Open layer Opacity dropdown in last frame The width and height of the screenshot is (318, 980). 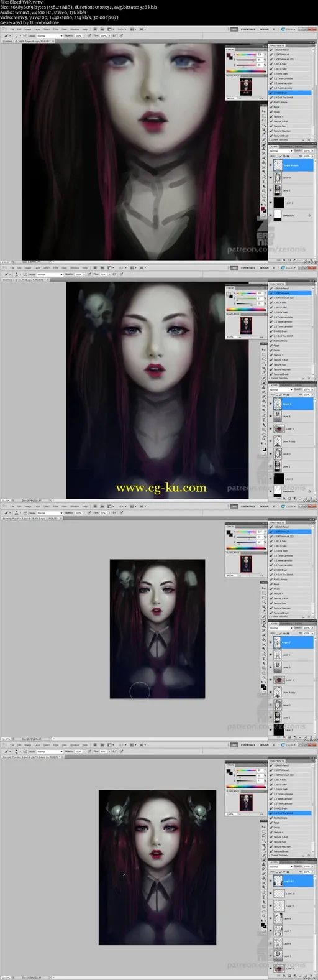pos(313,867)
